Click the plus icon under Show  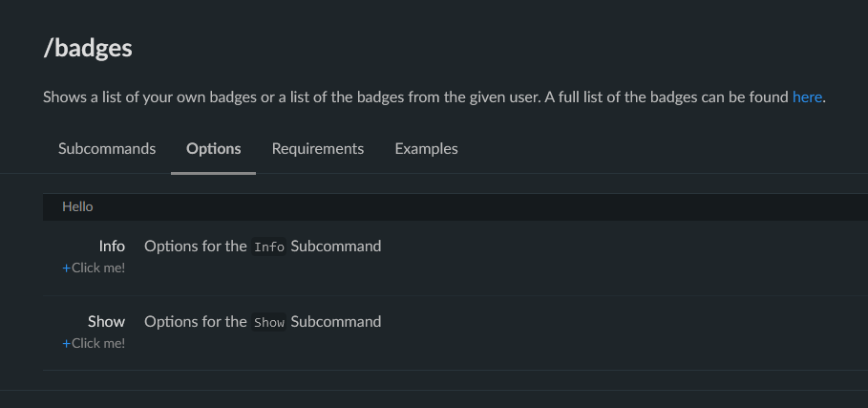pos(67,344)
